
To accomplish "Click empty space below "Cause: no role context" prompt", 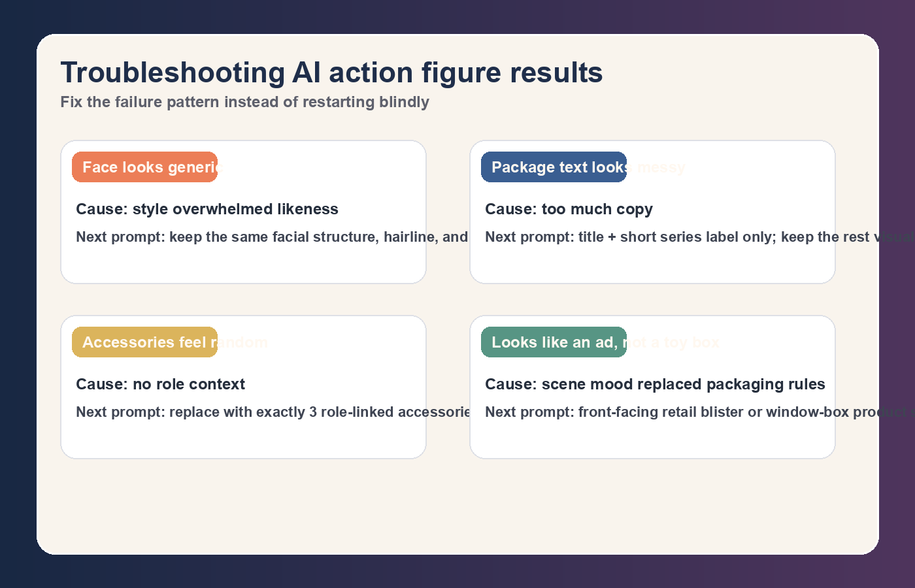I will tap(243, 440).
